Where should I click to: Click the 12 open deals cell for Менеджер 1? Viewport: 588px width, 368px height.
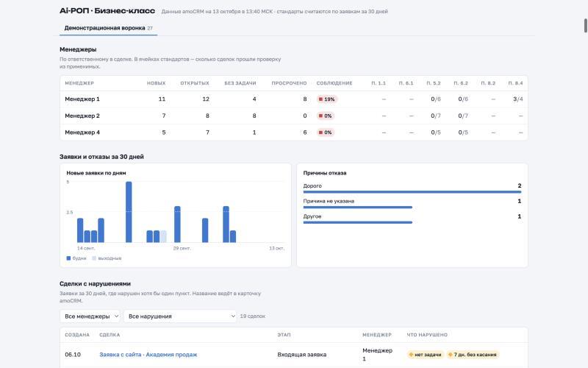coord(206,99)
